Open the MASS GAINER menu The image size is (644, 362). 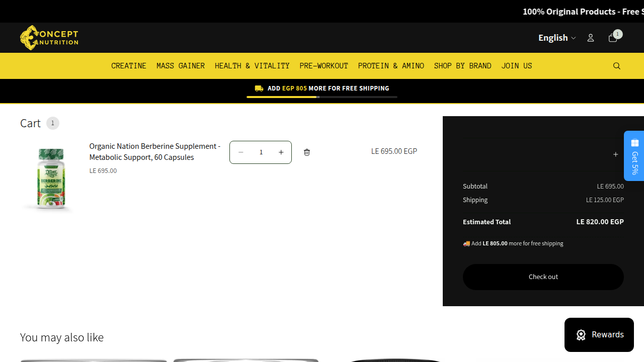click(x=181, y=66)
